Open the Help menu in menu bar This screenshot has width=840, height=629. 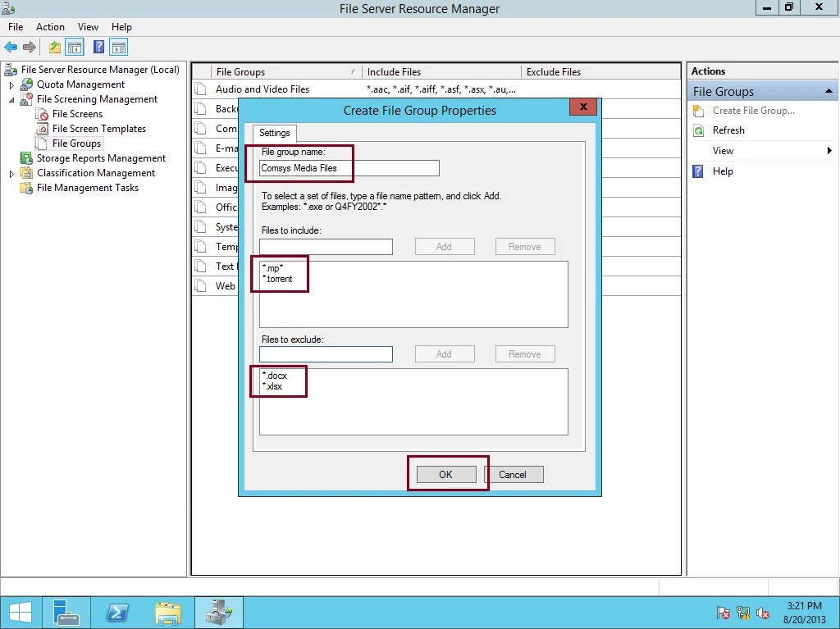pyautogui.click(x=121, y=27)
